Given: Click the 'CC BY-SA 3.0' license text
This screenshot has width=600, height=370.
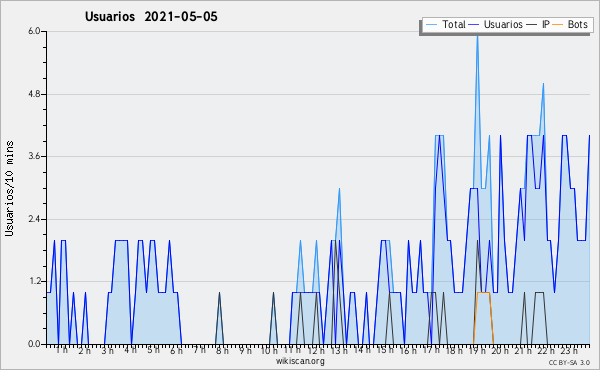Looking at the screenshot, I should (x=569, y=363).
